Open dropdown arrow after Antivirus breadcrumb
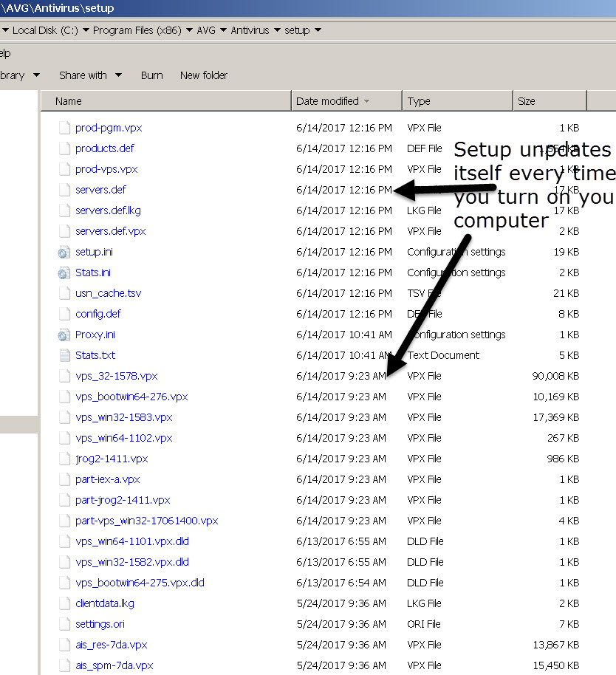 (277, 30)
